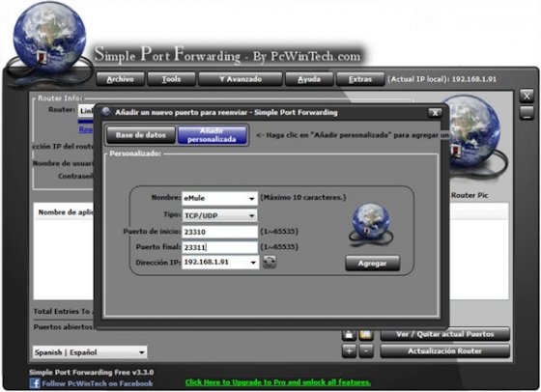Image resolution: width=541 pixels, height=392 pixels.
Task: Open the Spanish | Español language dropdown
Action: [90, 352]
